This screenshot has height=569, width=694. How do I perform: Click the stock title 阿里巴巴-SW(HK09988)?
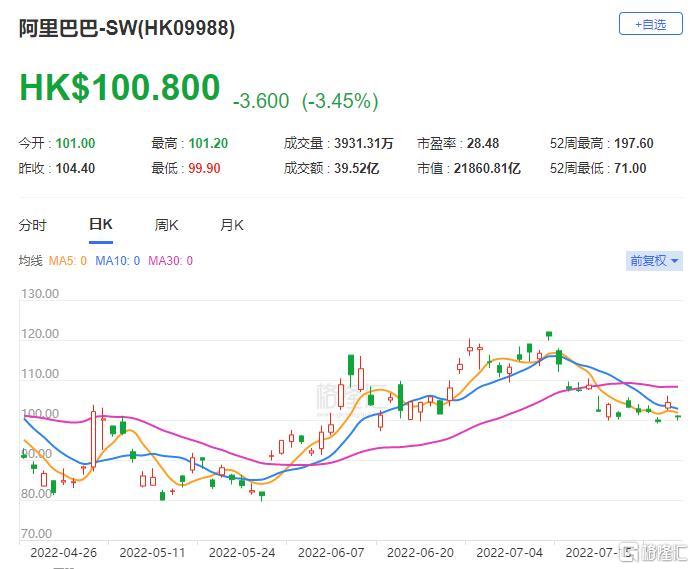127,28
